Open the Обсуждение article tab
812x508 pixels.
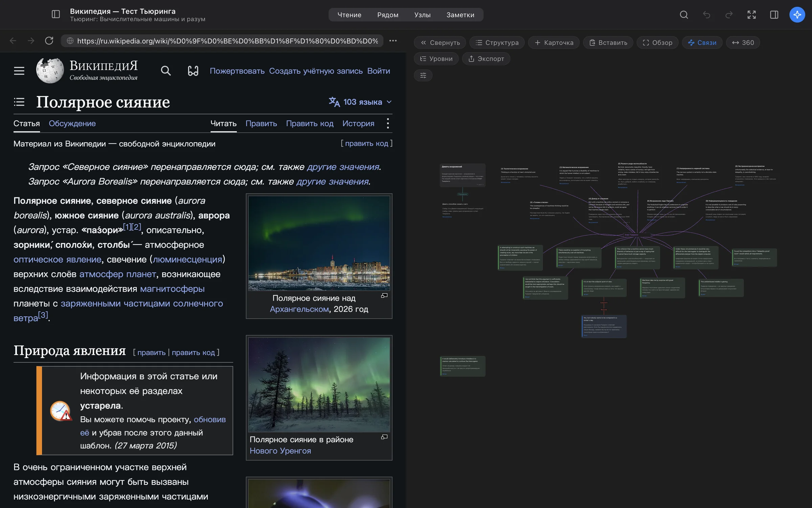pyautogui.click(x=72, y=124)
